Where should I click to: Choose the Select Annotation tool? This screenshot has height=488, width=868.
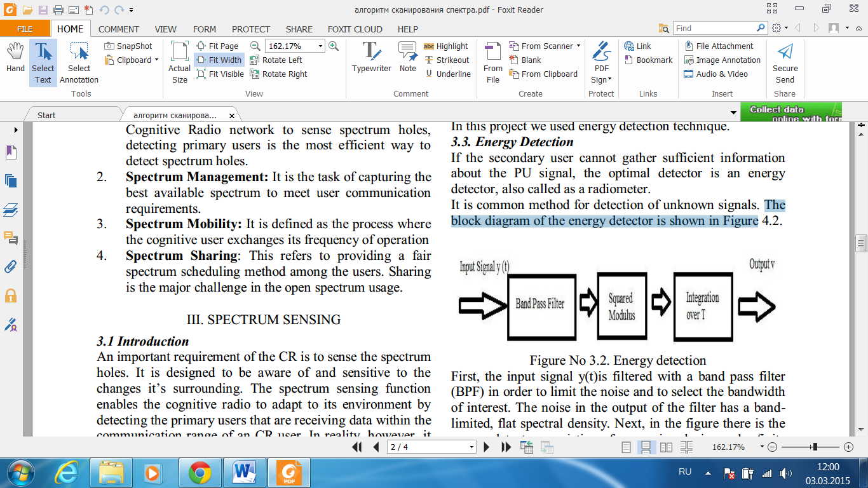[x=79, y=62]
